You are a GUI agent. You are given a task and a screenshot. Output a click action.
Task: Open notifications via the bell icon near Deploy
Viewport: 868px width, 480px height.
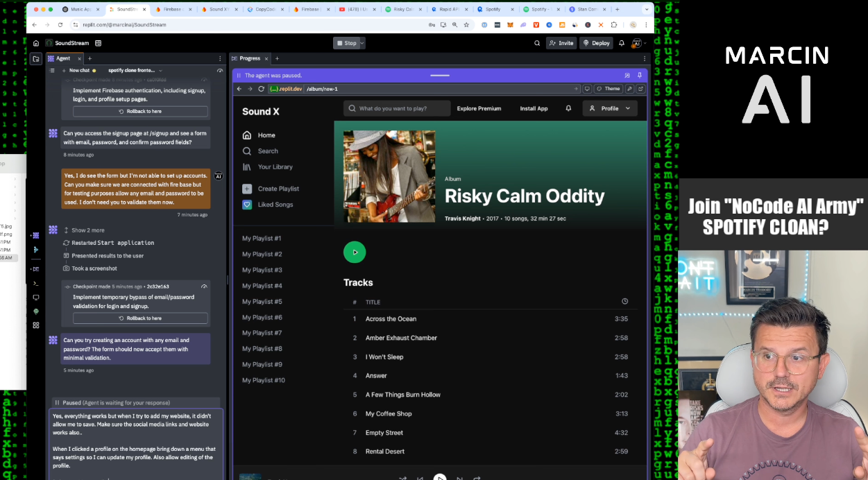pos(621,42)
